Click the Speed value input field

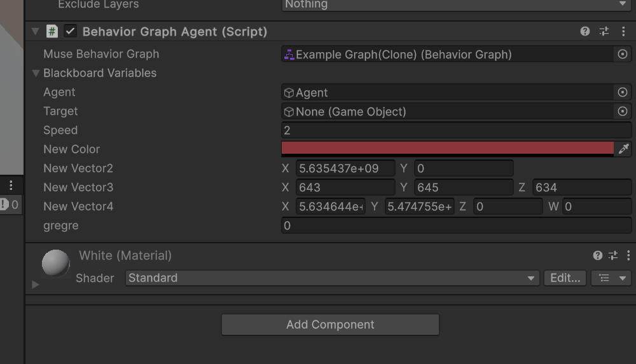[x=455, y=130]
